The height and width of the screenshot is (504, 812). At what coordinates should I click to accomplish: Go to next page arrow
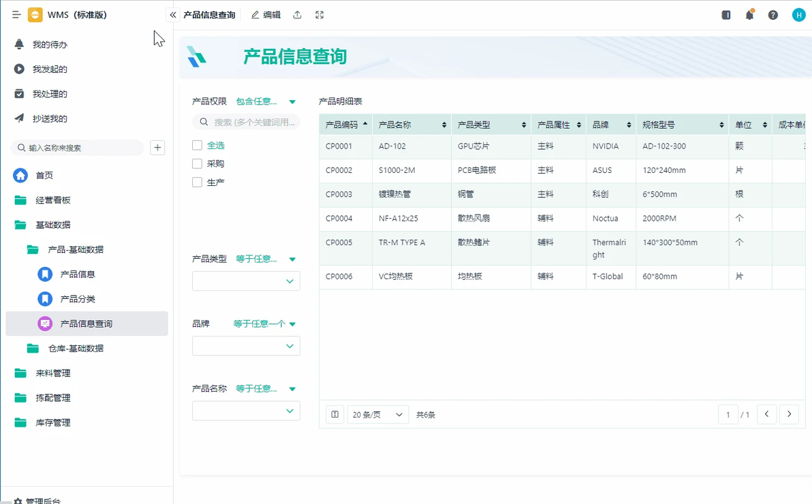790,414
